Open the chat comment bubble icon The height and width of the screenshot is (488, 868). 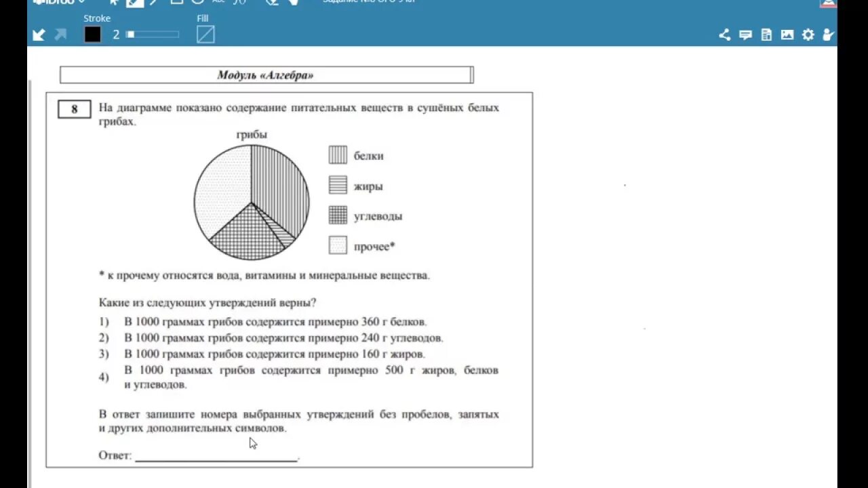[745, 35]
